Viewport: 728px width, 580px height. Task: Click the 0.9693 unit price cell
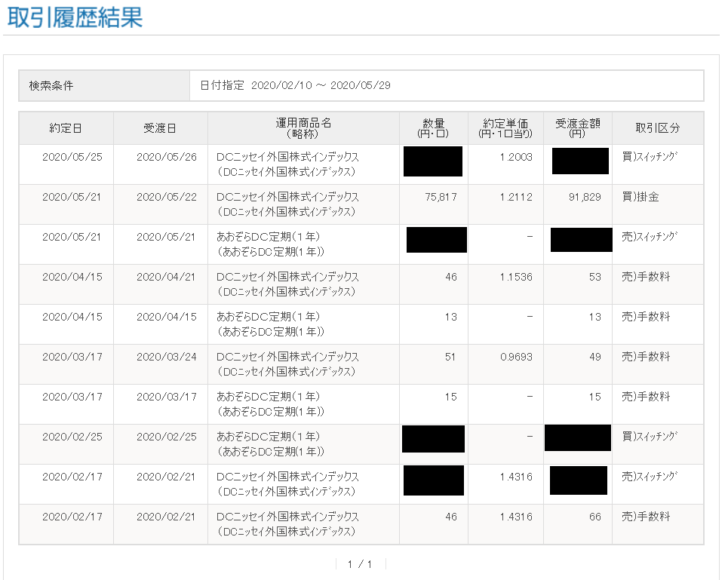516,357
